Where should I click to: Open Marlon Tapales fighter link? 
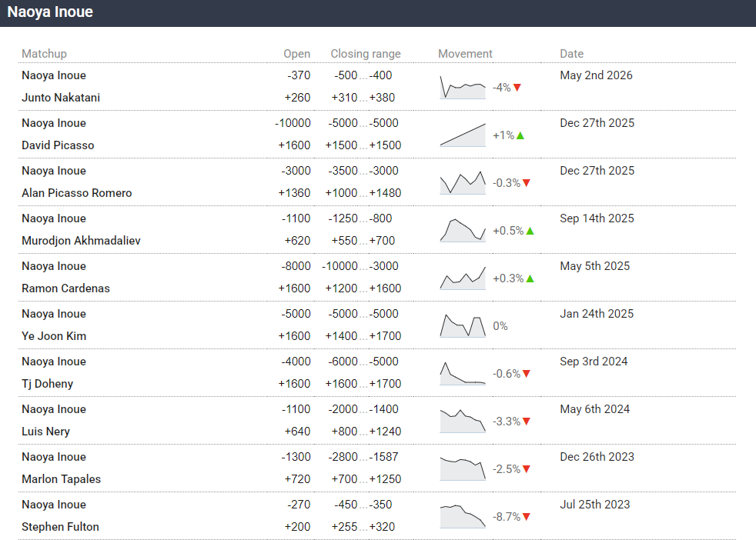click(62, 478)
